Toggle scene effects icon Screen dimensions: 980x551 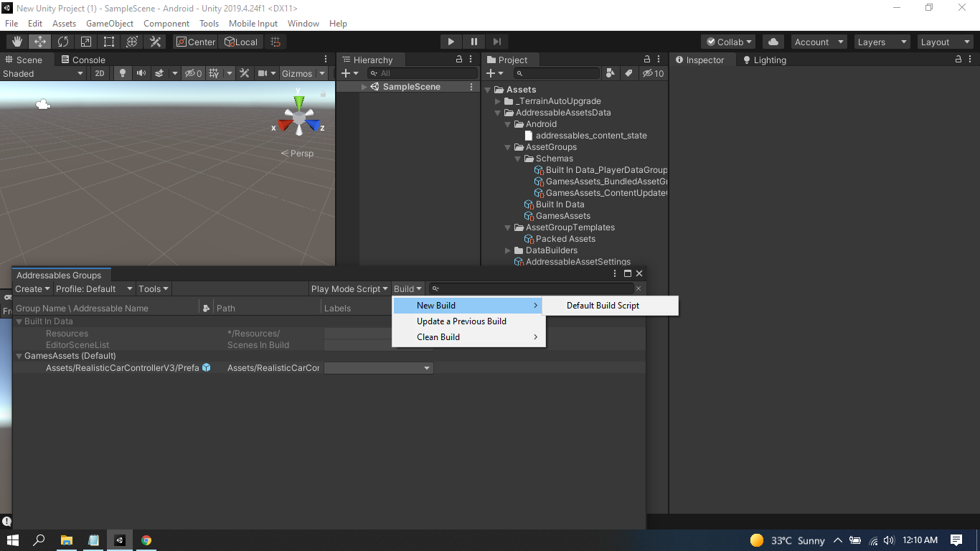pyautogui.click(x=159, y=73)
